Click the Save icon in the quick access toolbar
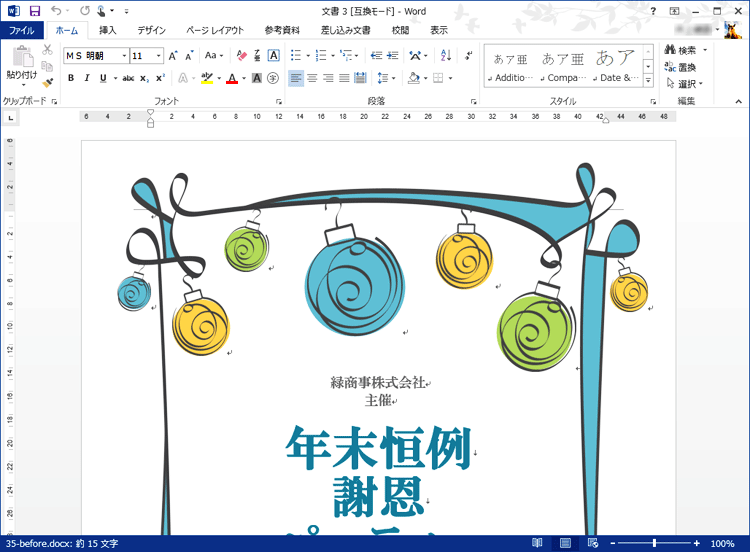Viewport: 750px width, 552px height. (x=34, y=11)
